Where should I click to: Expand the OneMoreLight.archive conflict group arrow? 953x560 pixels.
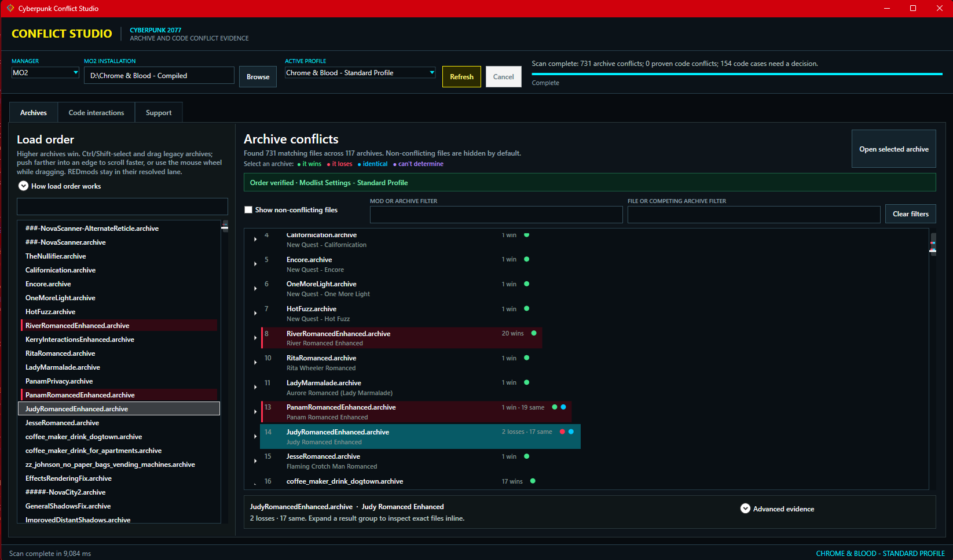pos(255,288)
